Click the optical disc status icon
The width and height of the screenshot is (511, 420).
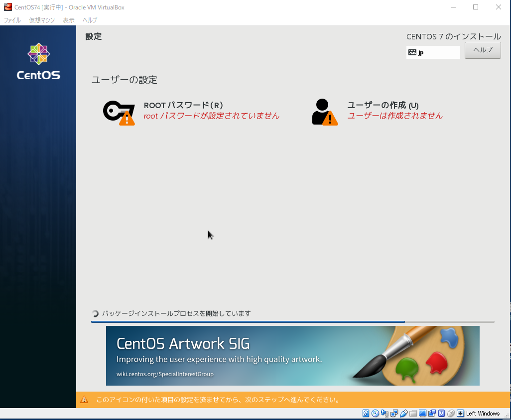[375, 414]
